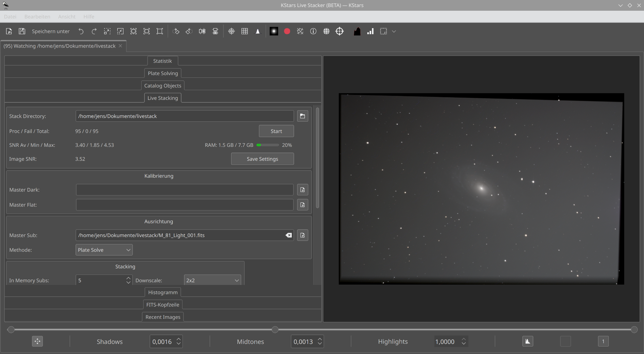
Task: Click the Live Stacking panel scrollbar
Action: 317,158
